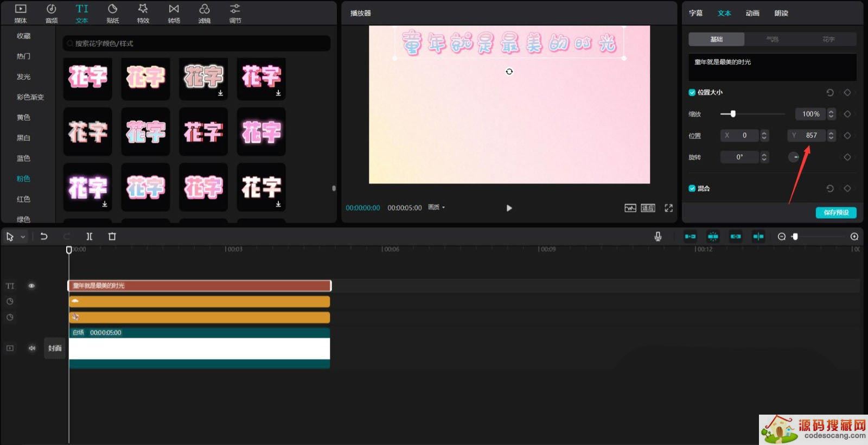
Task: Click the 封面 cover button
Action: point(55,348)
